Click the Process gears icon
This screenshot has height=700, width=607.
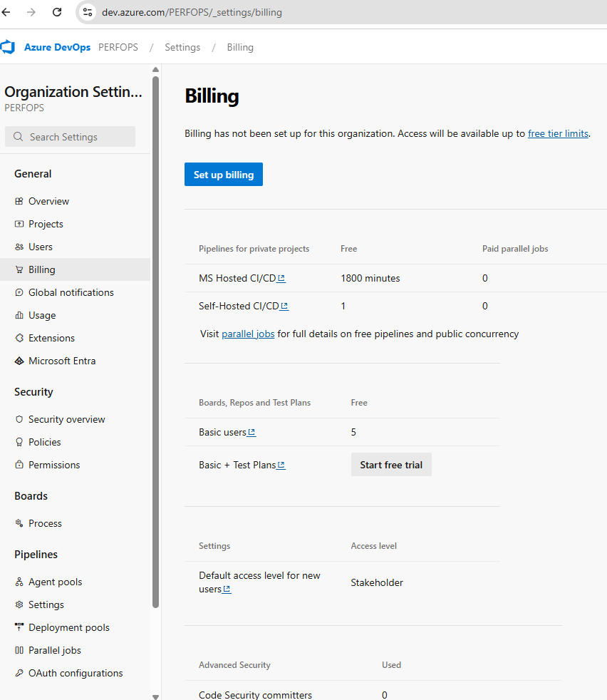pyautogui.click(x=19, y=523)
